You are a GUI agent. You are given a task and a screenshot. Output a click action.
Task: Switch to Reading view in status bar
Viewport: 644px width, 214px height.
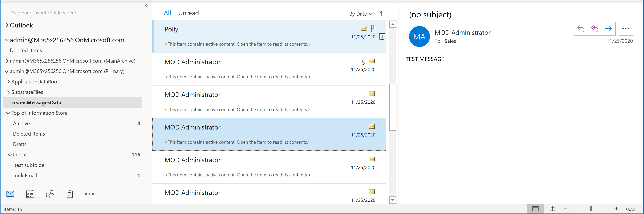coord(552,209)
